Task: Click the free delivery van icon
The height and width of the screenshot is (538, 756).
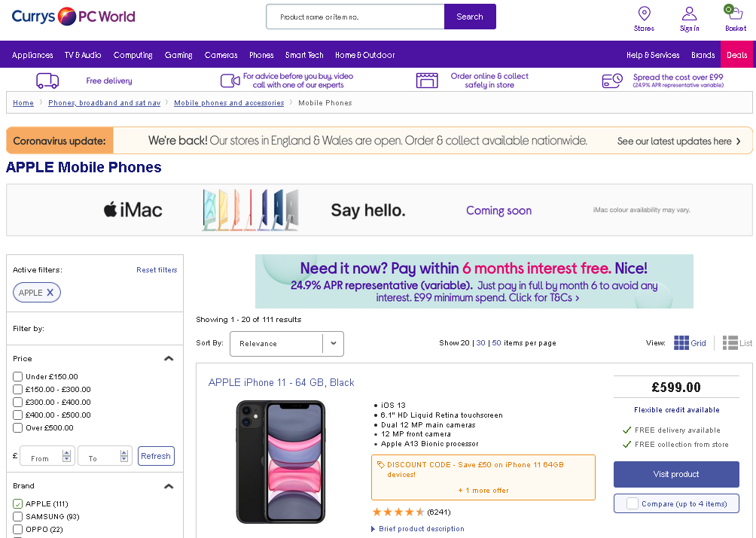Action: pyautogui.click(x=47, y=81)
